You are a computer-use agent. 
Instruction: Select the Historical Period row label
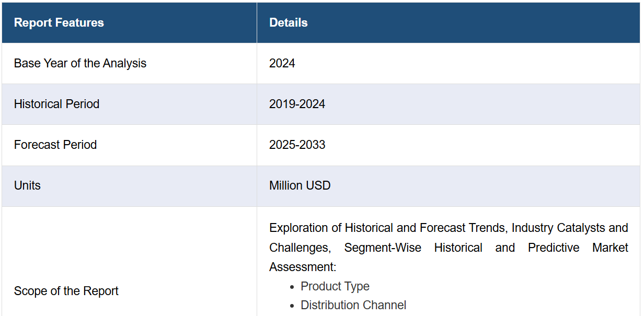56,104
